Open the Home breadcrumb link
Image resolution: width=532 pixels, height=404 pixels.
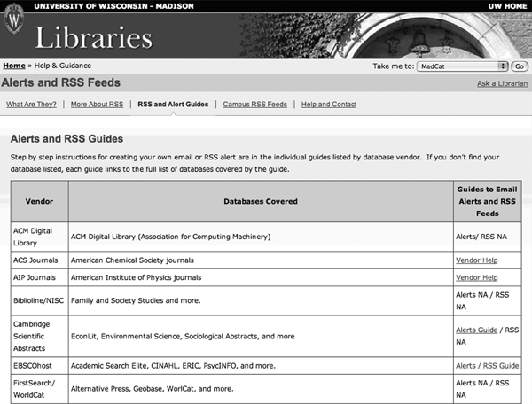tap(14, 66)
